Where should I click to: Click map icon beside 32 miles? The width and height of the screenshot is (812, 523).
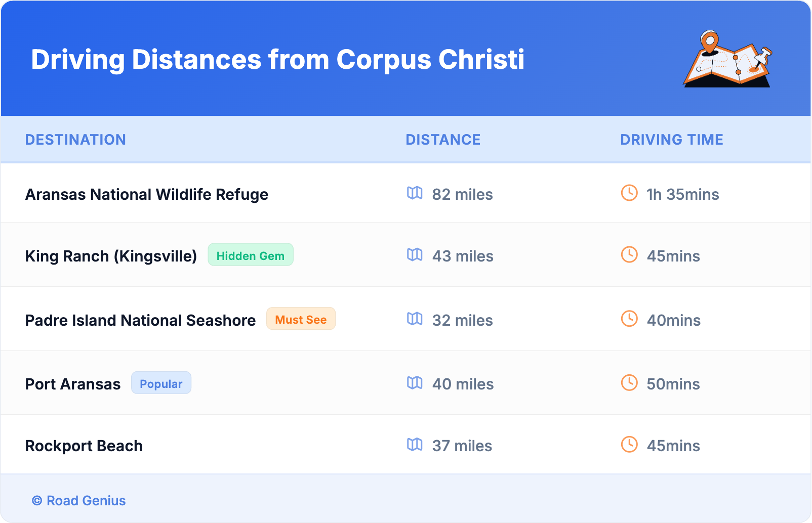pos(415,319)
